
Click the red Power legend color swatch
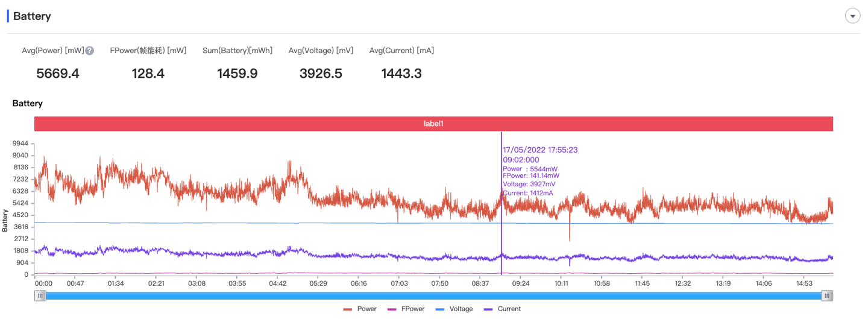click(x=348, y=309)
